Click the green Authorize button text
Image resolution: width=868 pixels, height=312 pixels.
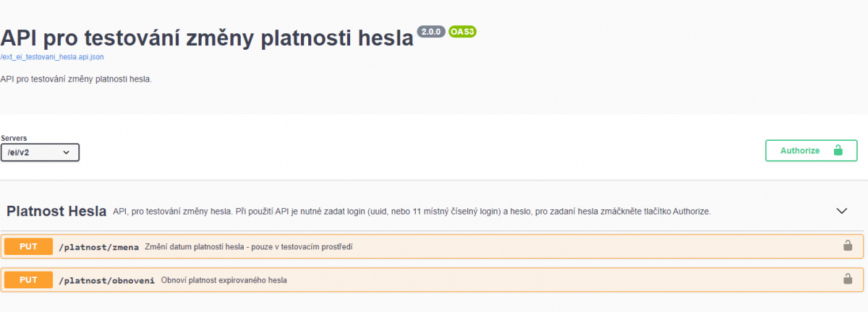tap(800, 151)
